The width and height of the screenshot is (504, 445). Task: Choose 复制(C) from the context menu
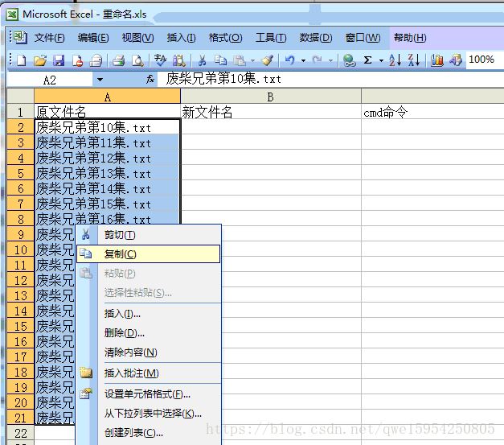point(121,253)
